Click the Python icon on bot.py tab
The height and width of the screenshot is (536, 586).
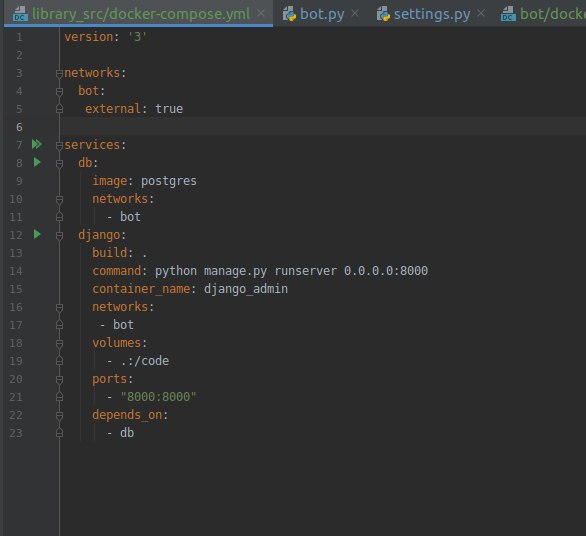point(289,14)
